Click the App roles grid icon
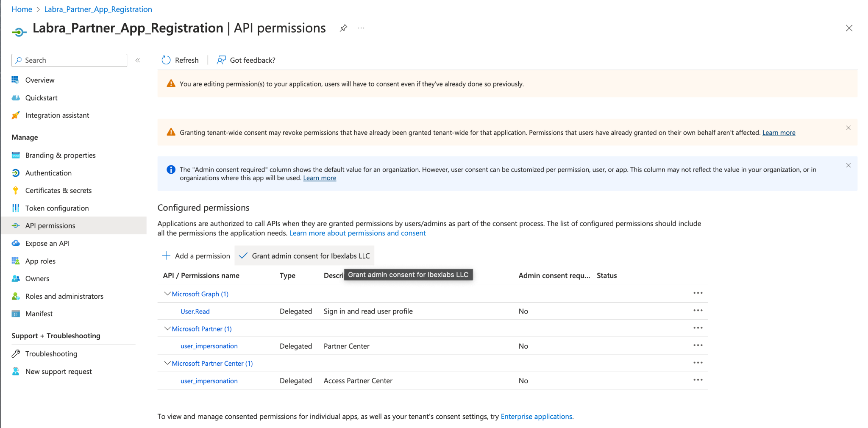The height and width of the screenshot is (428, 868). [x=16, y=261]
